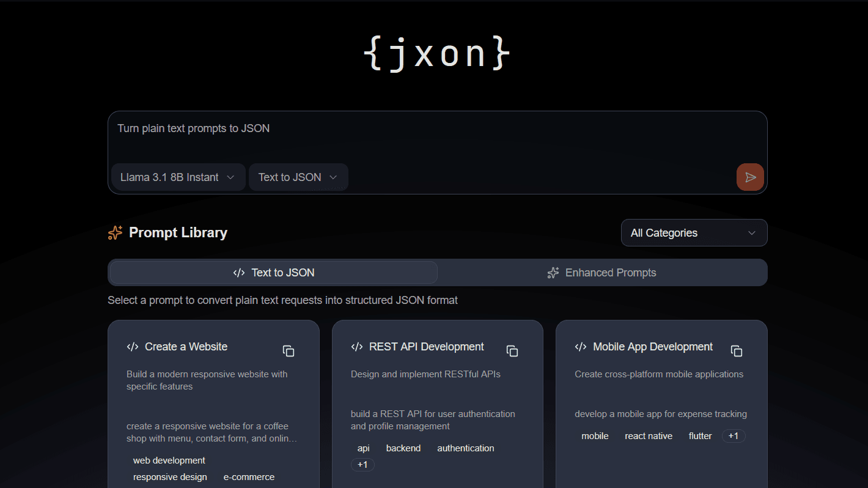Viewport: 868px width, 488px height.
Task: Click +1 tag on REST API Development card
Action: 362,465
